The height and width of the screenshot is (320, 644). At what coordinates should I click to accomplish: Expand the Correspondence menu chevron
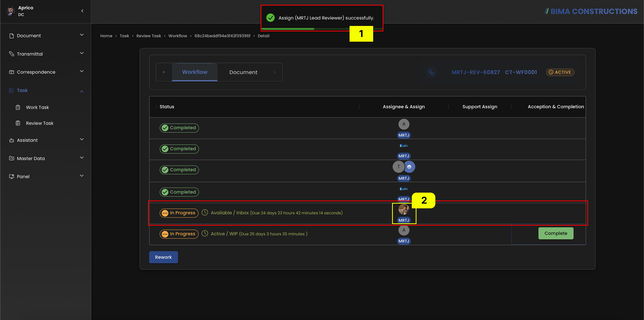coord(82,71)
